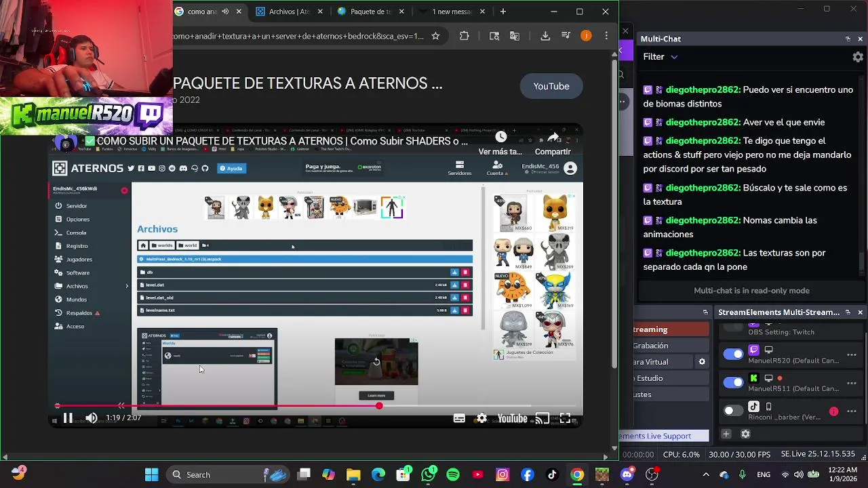Click the microphone icon in system tray
This screenshot has width=868, height=488.
[743, 474]
